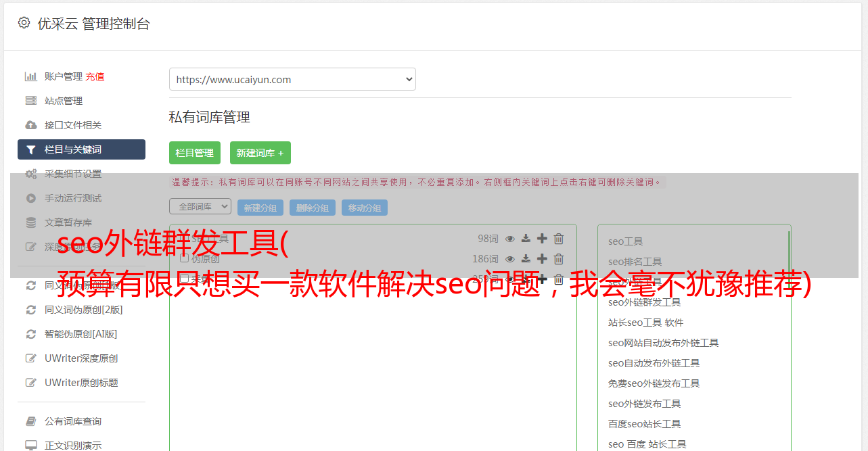
Task: Tick the 伪原创 checkbox
Action: 184,259
